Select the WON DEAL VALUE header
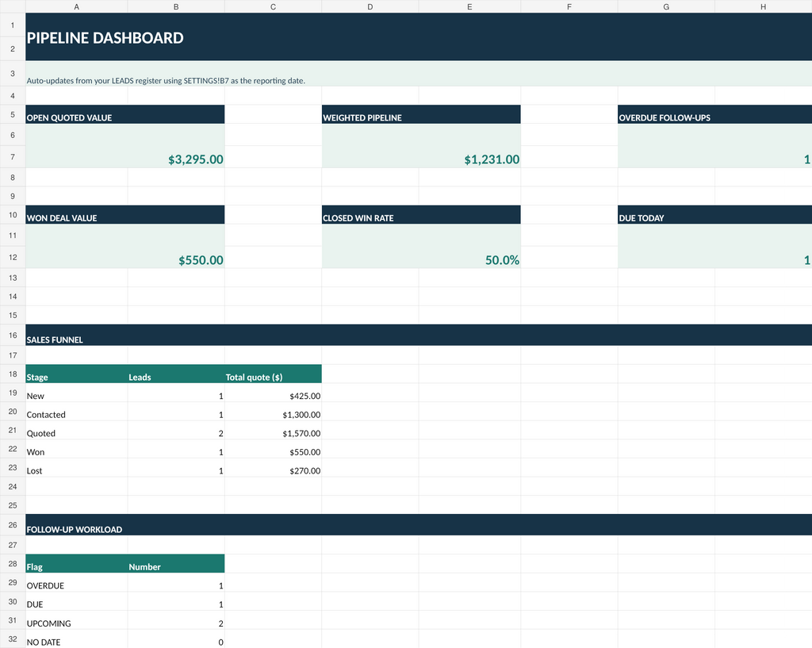Screen dimensions: 812x648 point(124,215)
